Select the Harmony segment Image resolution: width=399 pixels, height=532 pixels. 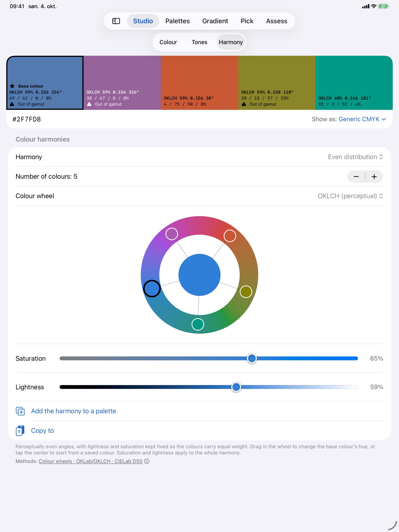point(231,42)
